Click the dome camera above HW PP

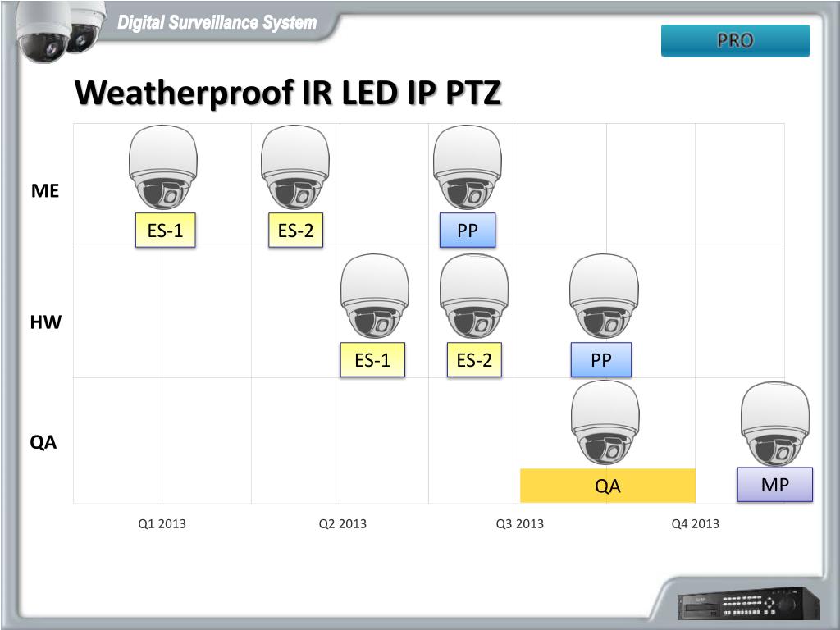coord(604,296)
